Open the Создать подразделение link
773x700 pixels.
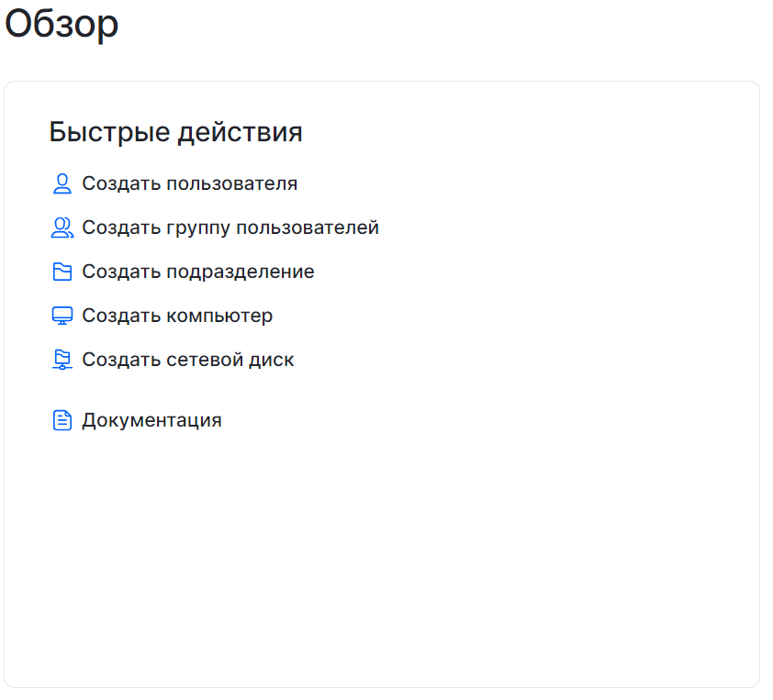coord(198,271)
